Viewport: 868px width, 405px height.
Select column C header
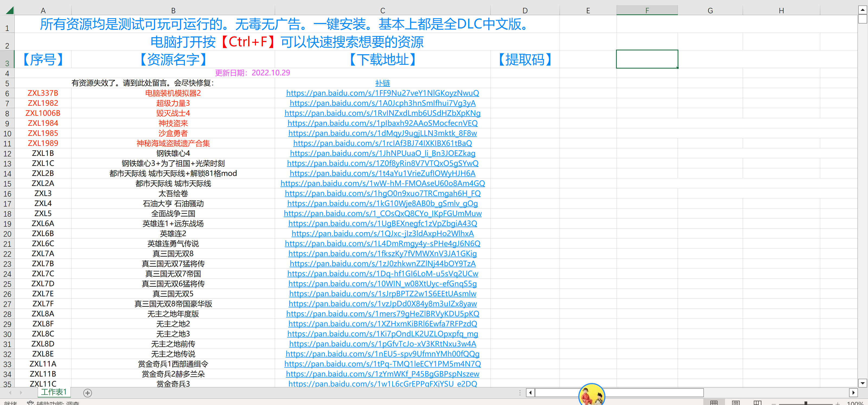[383, 10]
